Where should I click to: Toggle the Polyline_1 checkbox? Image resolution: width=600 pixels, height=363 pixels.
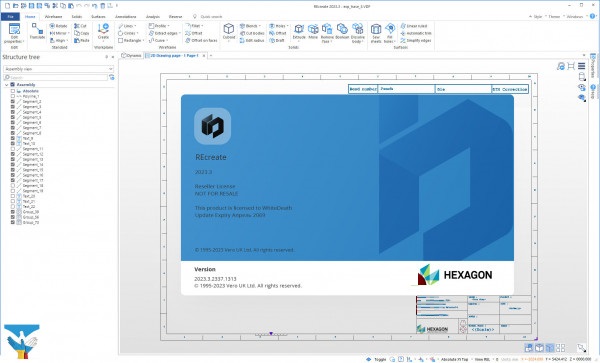pos(13,96)
